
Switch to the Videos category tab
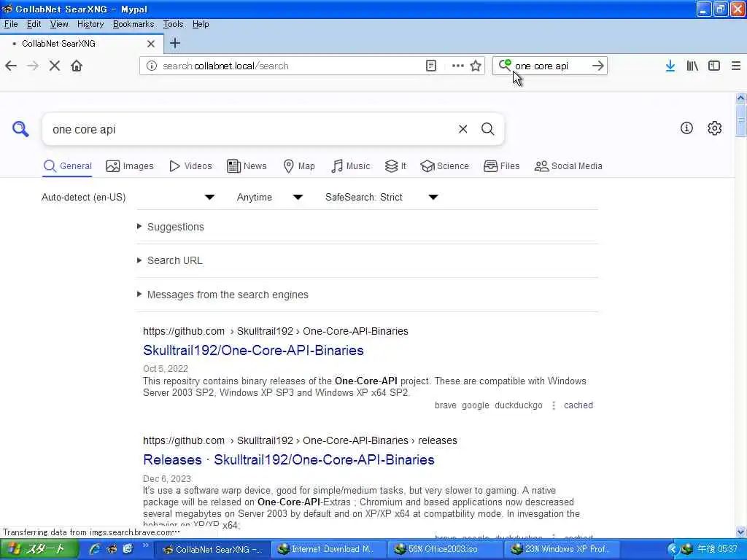190,166
